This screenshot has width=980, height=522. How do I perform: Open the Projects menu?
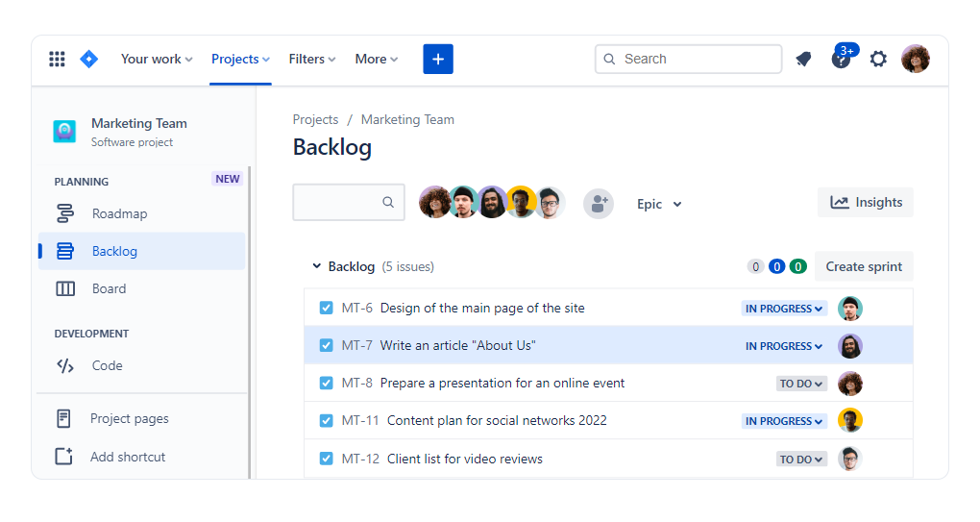click(x=240, y=59)
